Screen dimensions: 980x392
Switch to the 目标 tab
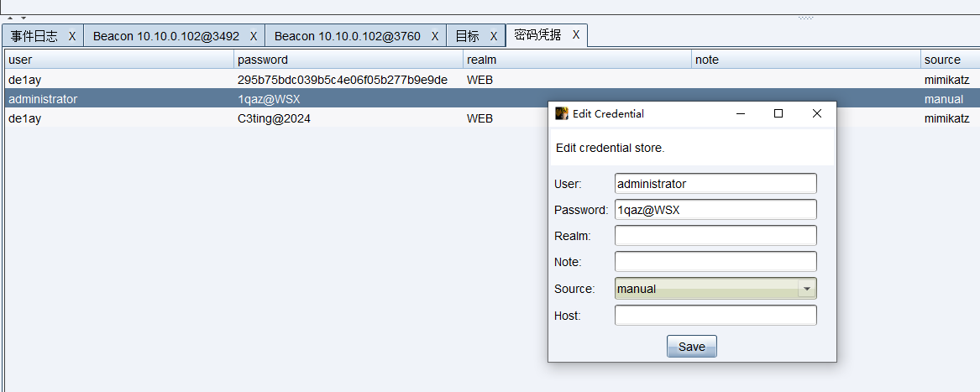(x=467, y=36)
